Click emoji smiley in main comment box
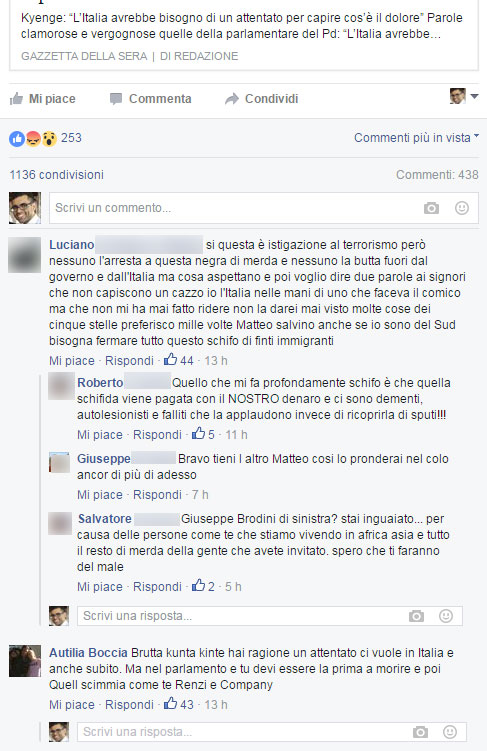This screenshot has height=751, width=487. click(462, 208)
